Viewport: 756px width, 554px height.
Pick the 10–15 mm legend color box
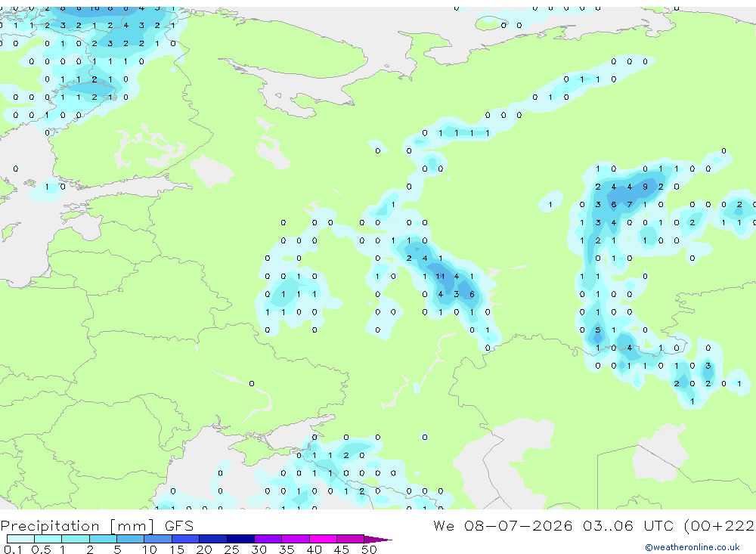pos(158,539)
